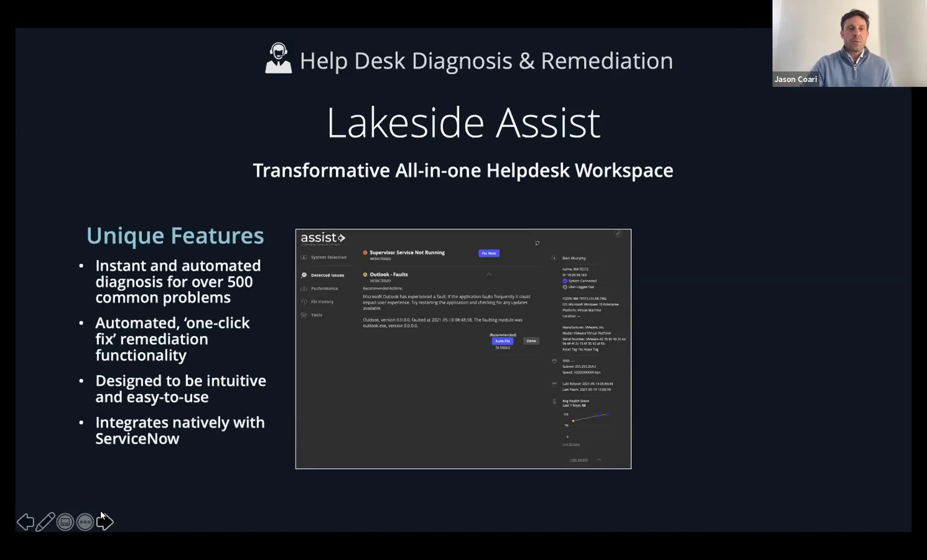Click the Assist screenshot on the slide

click(463, 349)
